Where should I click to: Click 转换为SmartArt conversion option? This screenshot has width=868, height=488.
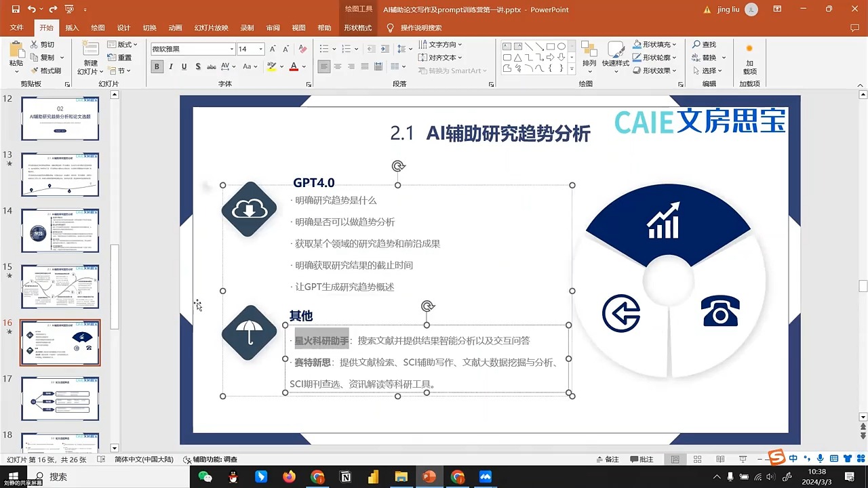tap(451, 70)
